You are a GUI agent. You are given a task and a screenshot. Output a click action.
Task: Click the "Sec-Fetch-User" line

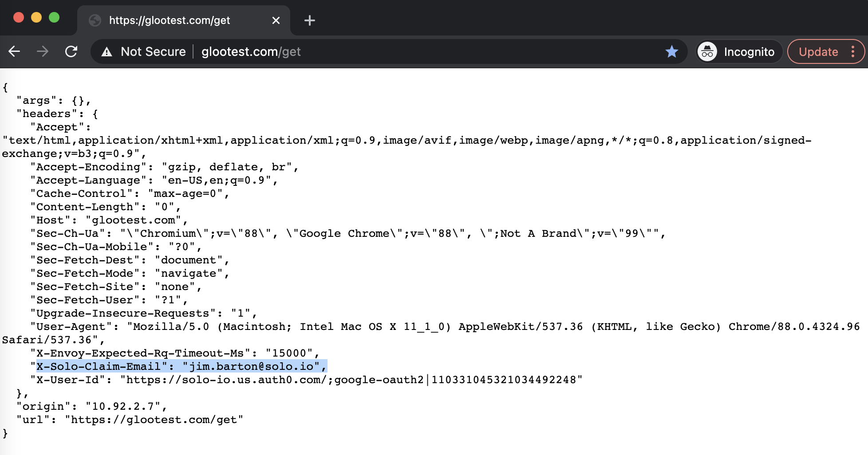(109, 300)
